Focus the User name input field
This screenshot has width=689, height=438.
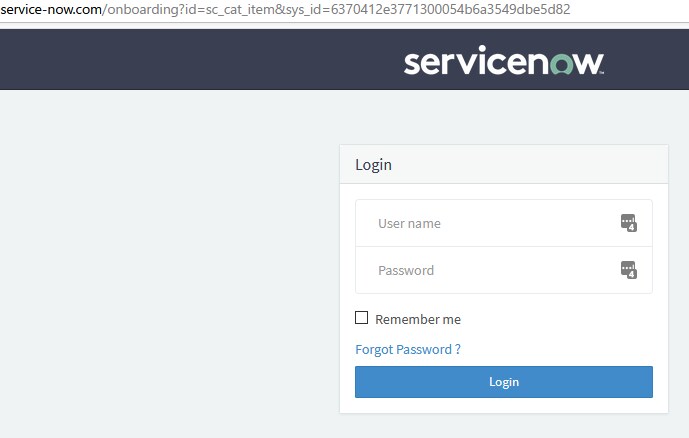490,223
